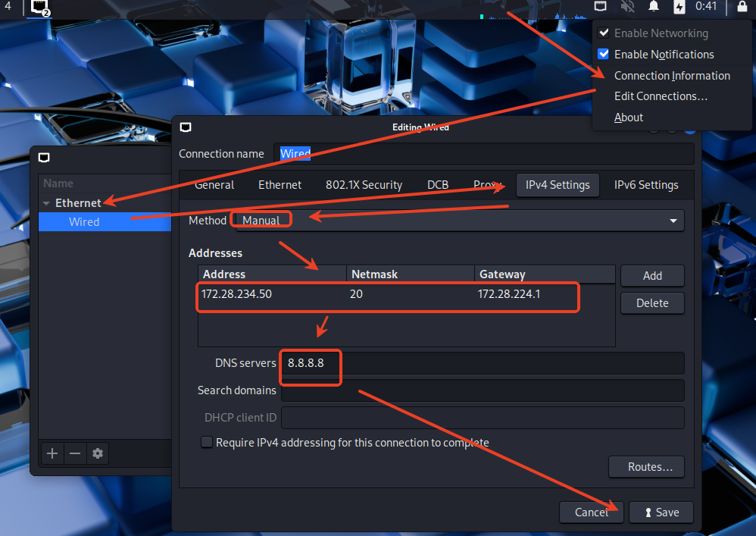Toggle the Enable Networking checkbox

604,33
